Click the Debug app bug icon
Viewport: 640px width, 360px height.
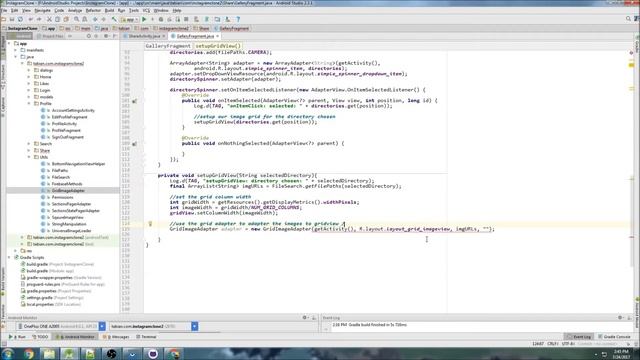pos(161,19)
